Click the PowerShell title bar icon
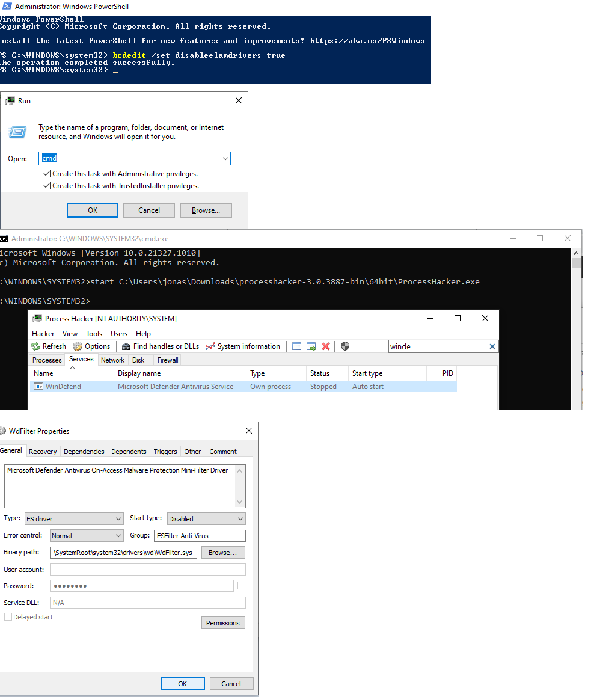The image size is (594, 700). click(7, 6)
